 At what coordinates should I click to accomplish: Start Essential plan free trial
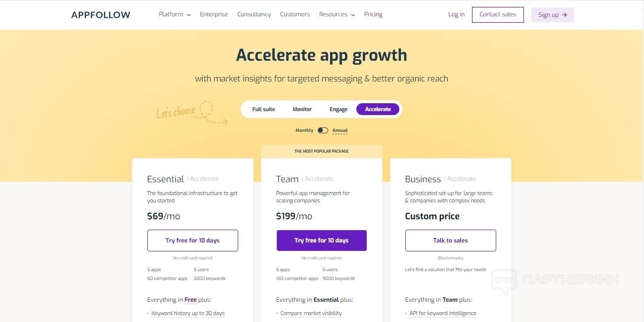(x=193, y=241)
